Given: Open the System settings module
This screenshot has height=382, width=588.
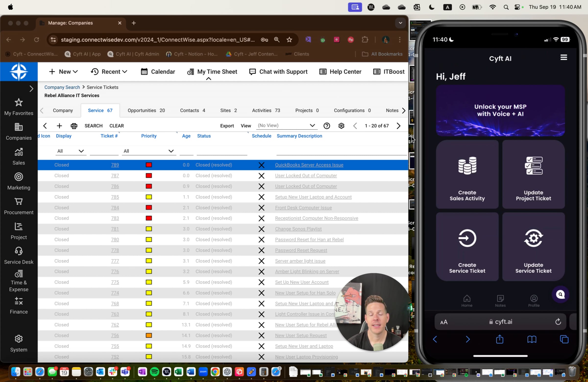Looking at the screenshot, I should (x=19, y=344).
